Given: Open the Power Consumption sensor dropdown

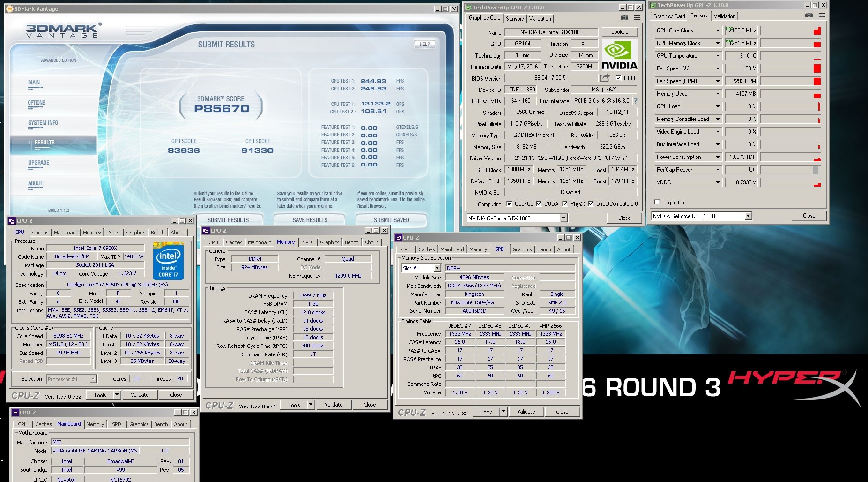Looking at the screenshot, I should (x=717, y=157).
